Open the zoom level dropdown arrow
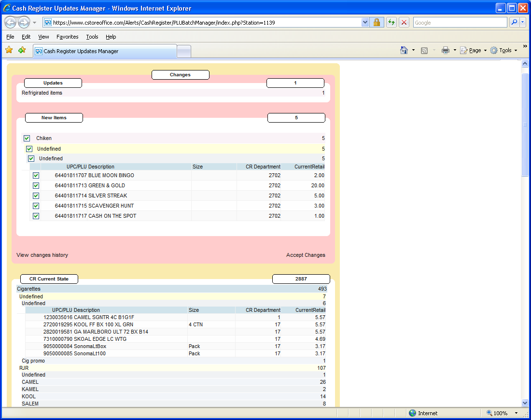 [516, 413]
